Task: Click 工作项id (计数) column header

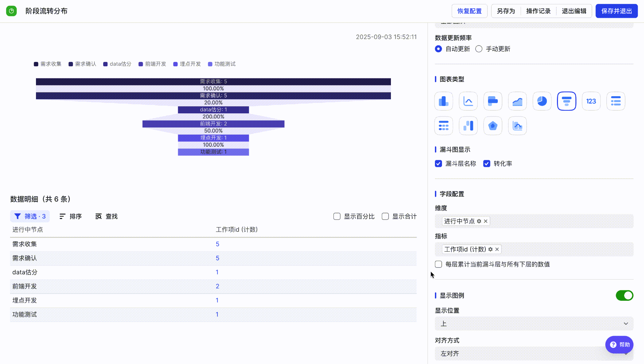Action: 237,229
